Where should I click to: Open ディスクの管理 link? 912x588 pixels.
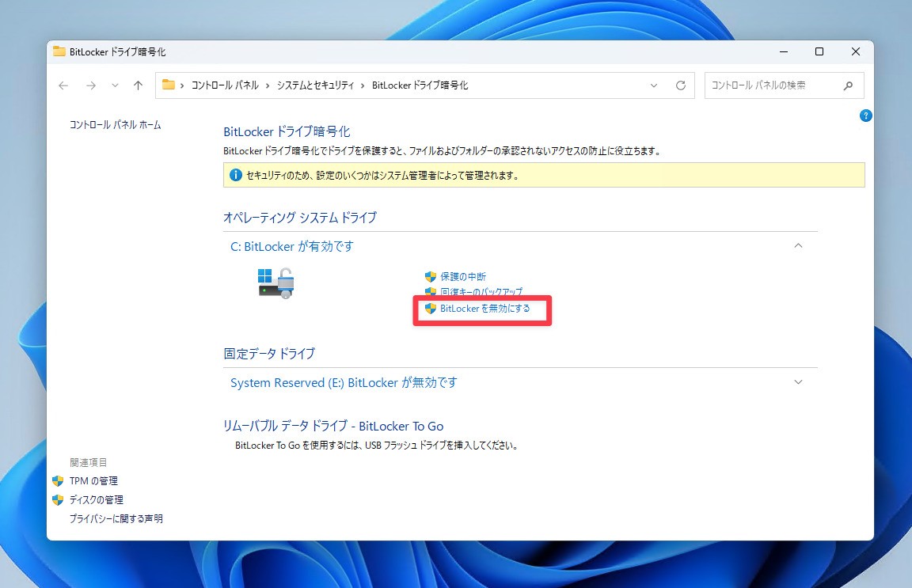click(97, 499)
